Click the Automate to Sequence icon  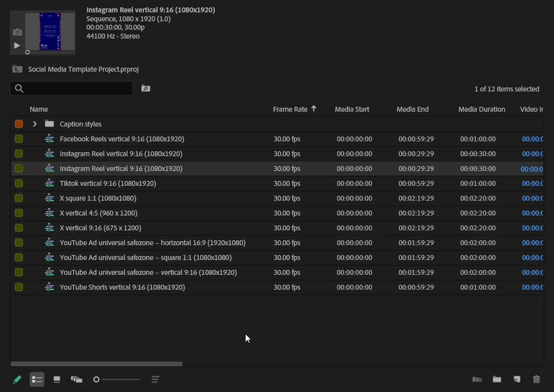(477, 380)
